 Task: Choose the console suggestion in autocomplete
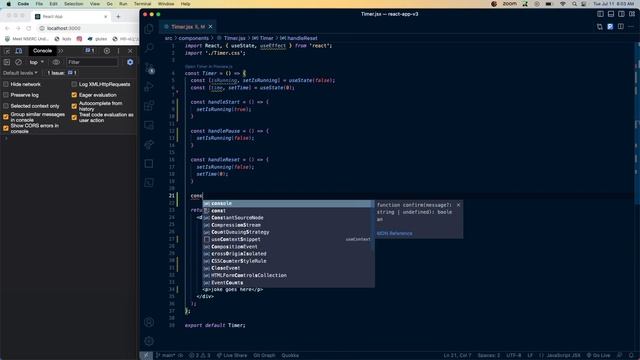pos(288,203)
